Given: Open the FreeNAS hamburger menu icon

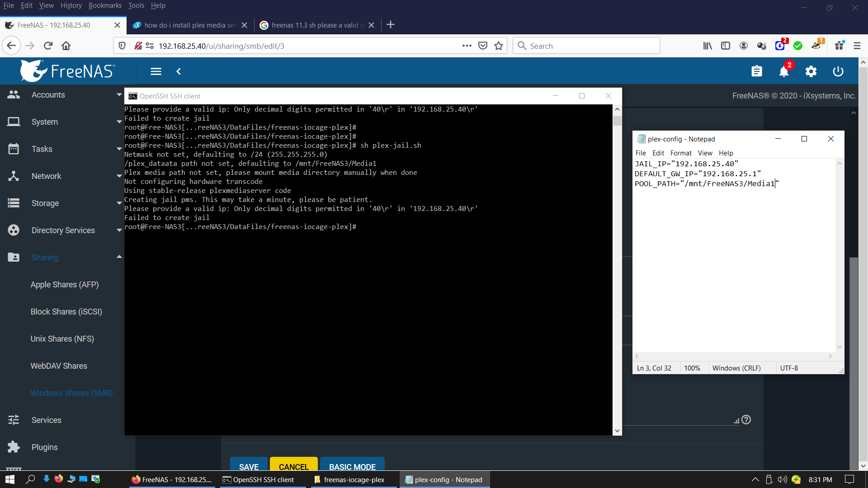Looking at the screenshot, I should 156,71.
